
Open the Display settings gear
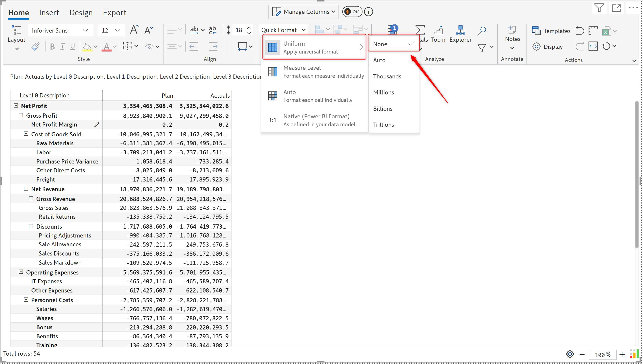tap(547, 47)
